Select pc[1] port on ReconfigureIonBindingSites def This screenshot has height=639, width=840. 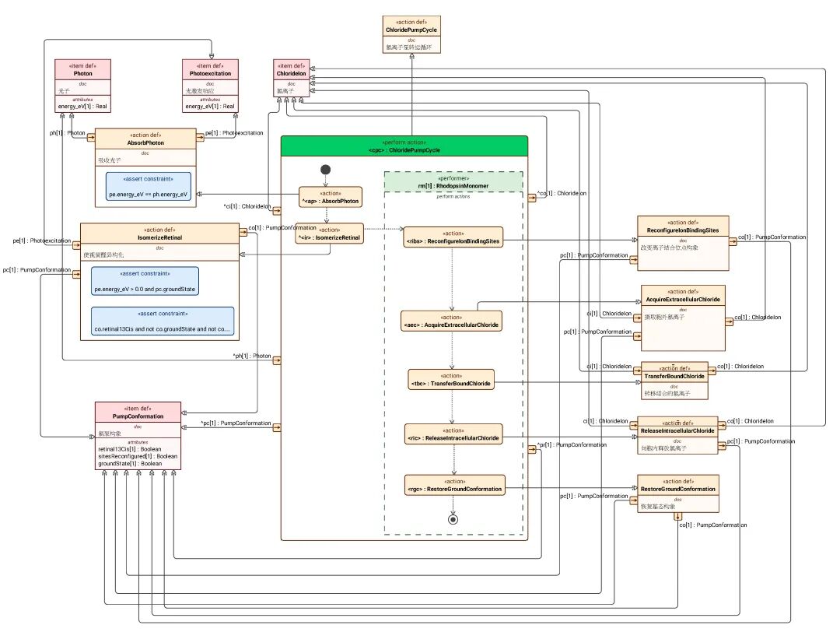(x=634, y=260)
